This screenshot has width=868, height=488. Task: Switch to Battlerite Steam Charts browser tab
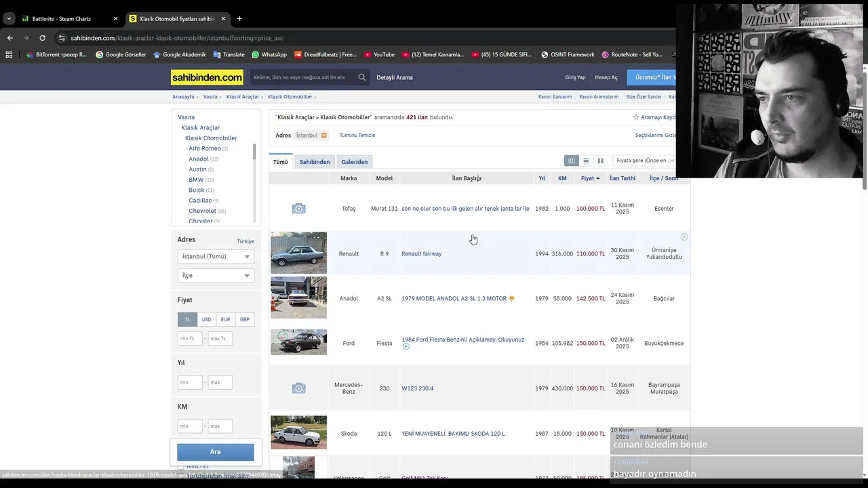(x=66, y=18)
